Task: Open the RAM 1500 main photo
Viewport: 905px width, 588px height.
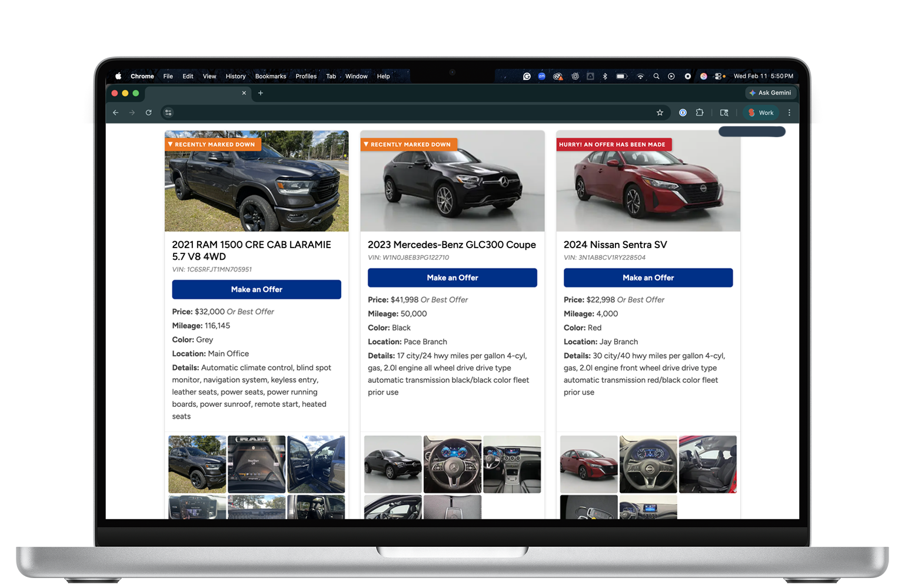Action: tap(257, 181)
